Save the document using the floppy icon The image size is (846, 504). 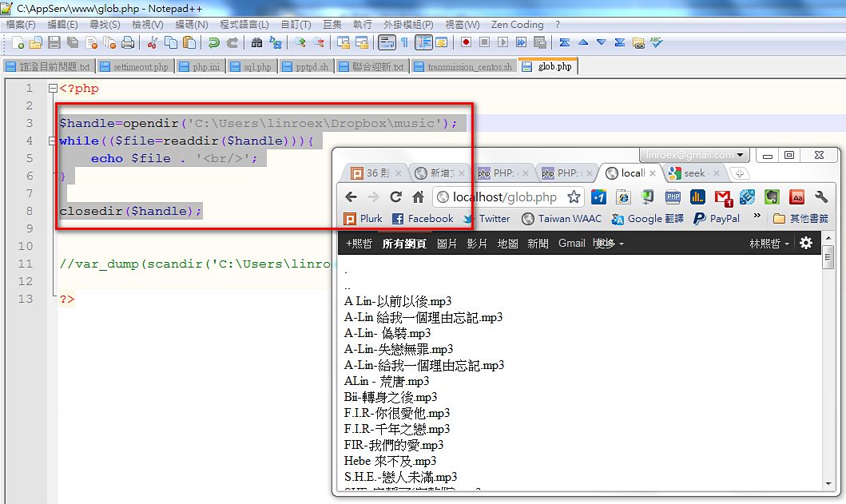tap(54, 42)
